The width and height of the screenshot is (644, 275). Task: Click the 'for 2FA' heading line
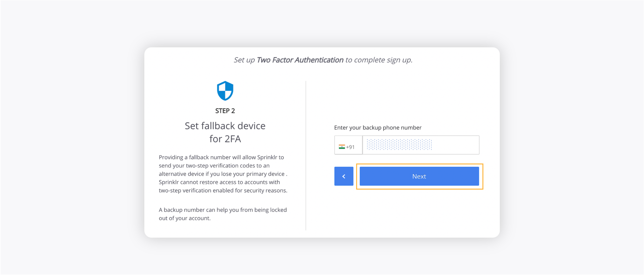pyautogui.click(x=225, y=139)
